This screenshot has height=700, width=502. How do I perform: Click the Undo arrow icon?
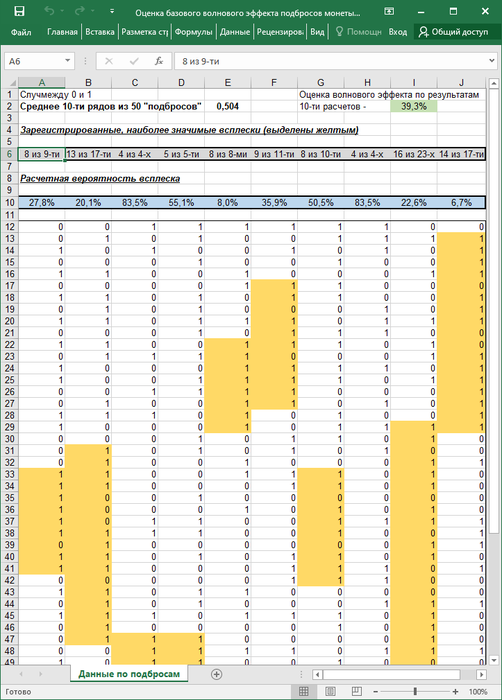click(50, 12)
